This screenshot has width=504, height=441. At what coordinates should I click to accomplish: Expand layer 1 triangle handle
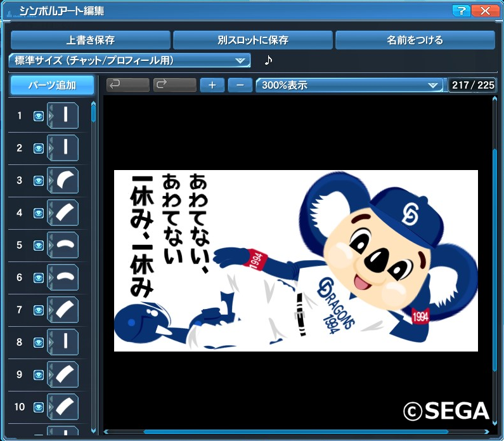click(x=50, y=115)
